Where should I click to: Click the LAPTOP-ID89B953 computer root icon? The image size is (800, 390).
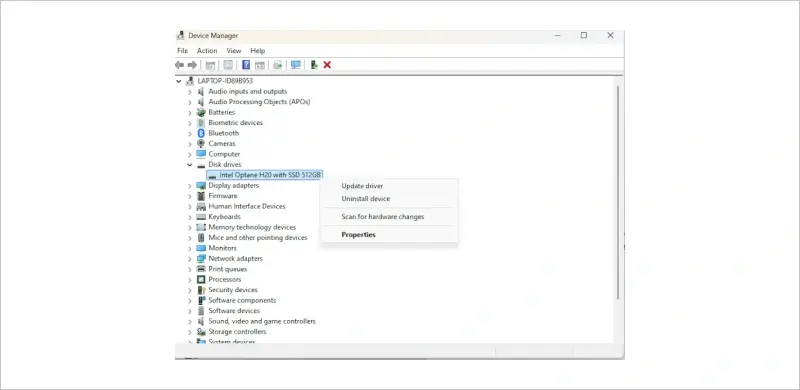190,81
